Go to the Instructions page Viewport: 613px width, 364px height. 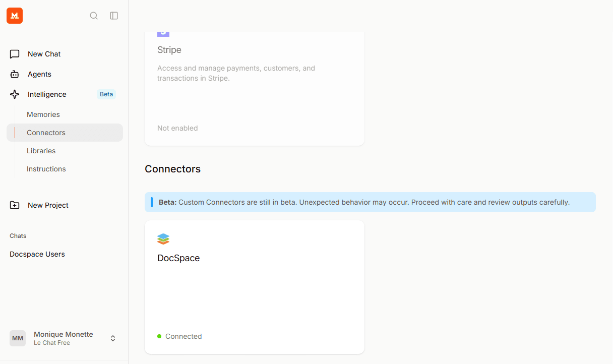click(46, 169)
